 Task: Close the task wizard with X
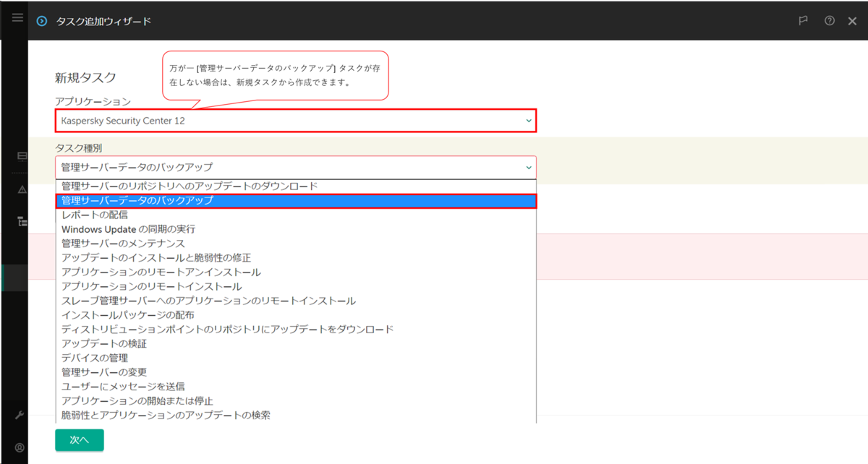pyautogui.click(x=853, y=22)
